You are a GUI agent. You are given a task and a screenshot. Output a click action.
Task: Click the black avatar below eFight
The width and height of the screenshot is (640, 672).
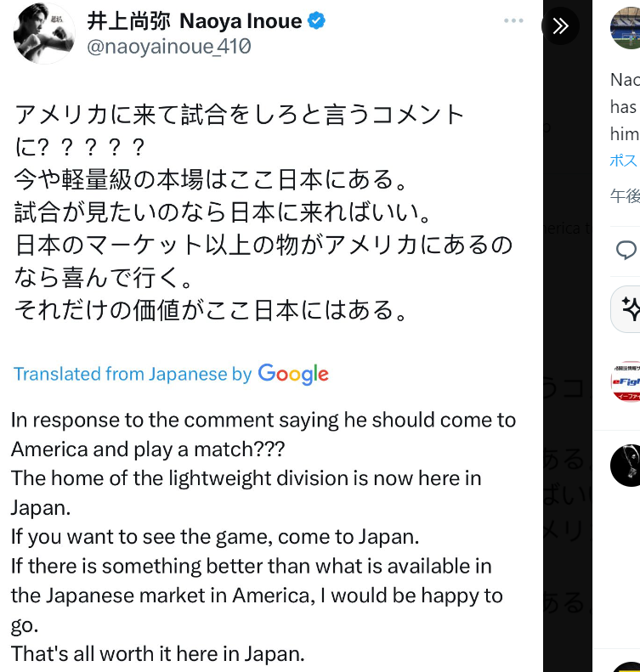[x=626, y=465]
